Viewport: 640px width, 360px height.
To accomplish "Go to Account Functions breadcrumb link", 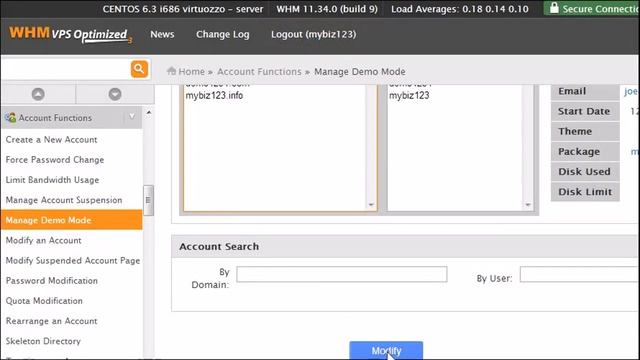I will [x=259, y=71].
